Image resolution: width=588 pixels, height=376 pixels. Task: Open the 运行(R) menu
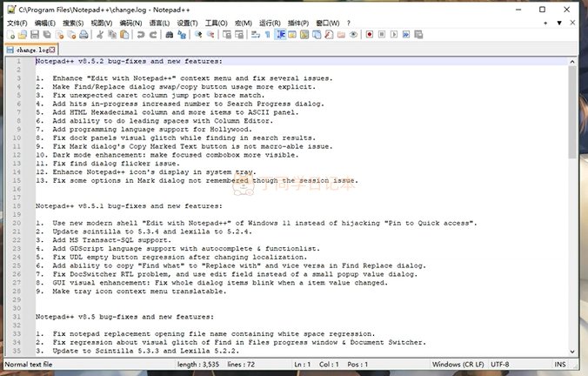click(270, 23)
